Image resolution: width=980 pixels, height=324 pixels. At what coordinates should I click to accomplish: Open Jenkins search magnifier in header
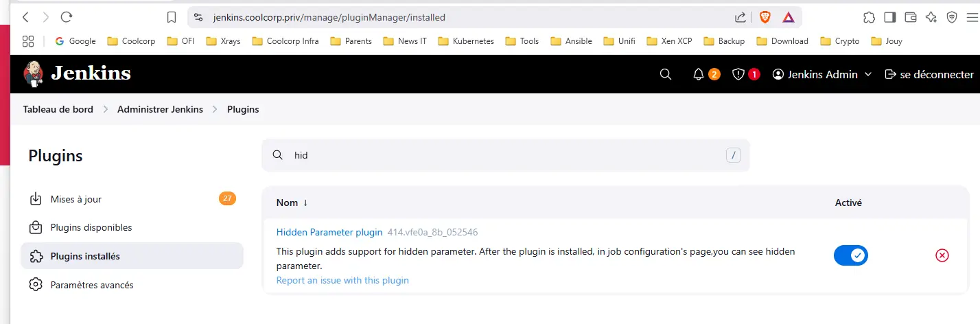665,74
